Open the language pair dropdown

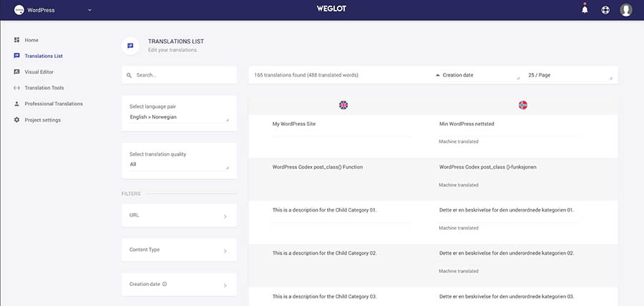[x=179, y=117]
